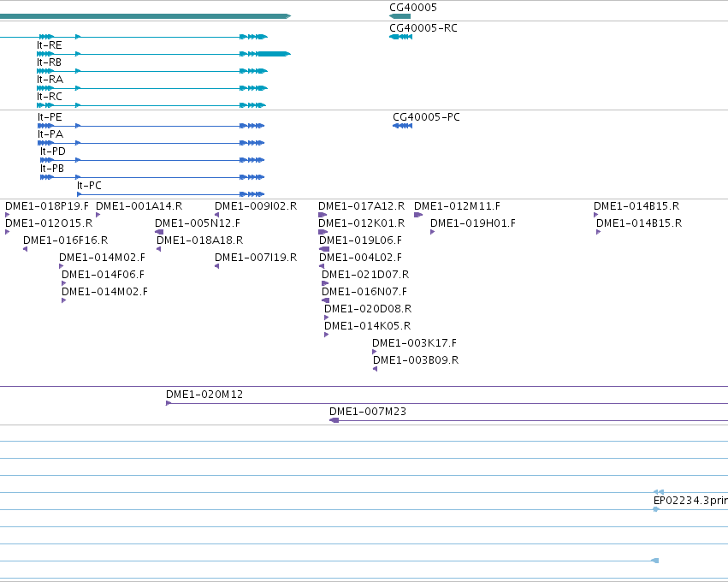Open the CG40005-RC transcript label

click(x=423, y=28)
